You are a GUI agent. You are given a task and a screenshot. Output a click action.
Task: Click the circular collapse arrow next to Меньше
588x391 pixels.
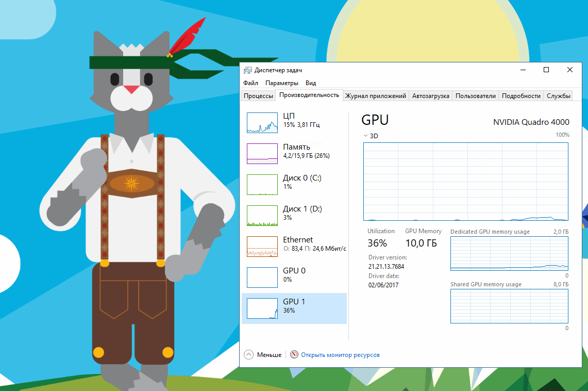249,354
